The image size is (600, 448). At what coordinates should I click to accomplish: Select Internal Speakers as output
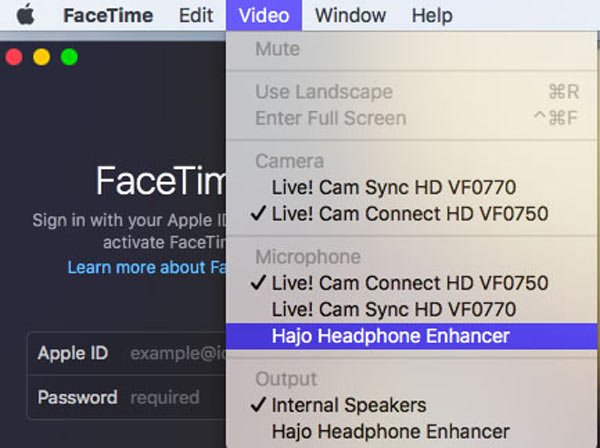point(411,405)
